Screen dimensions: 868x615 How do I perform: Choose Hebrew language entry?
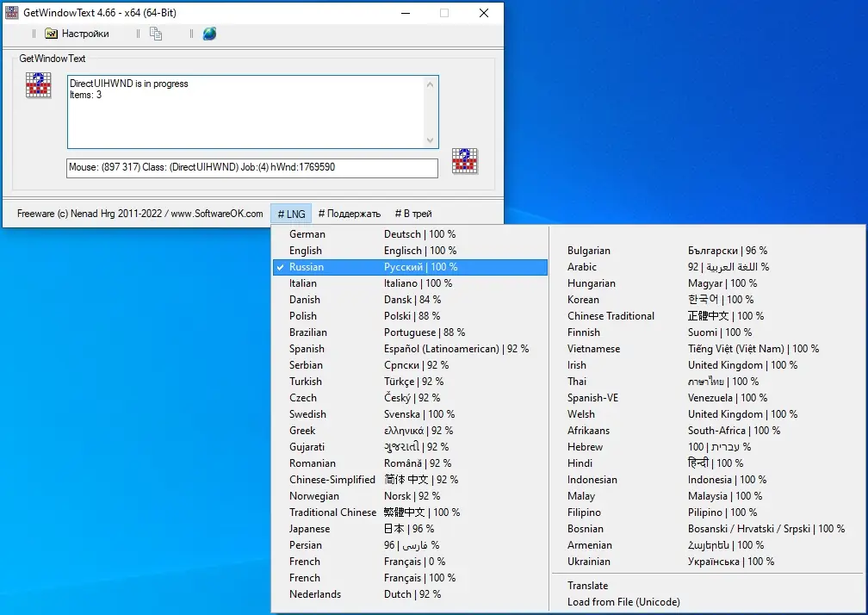click(x=707, y=447)
